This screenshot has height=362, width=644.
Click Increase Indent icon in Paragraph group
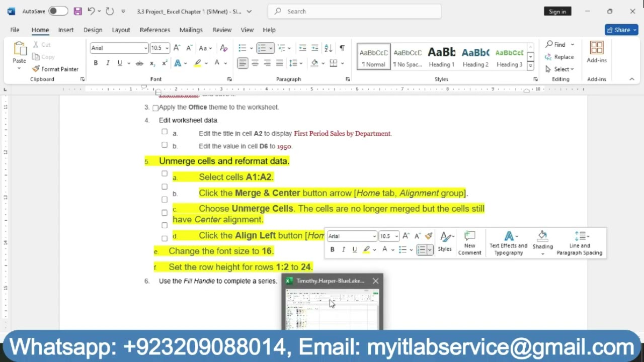[315, 48]
